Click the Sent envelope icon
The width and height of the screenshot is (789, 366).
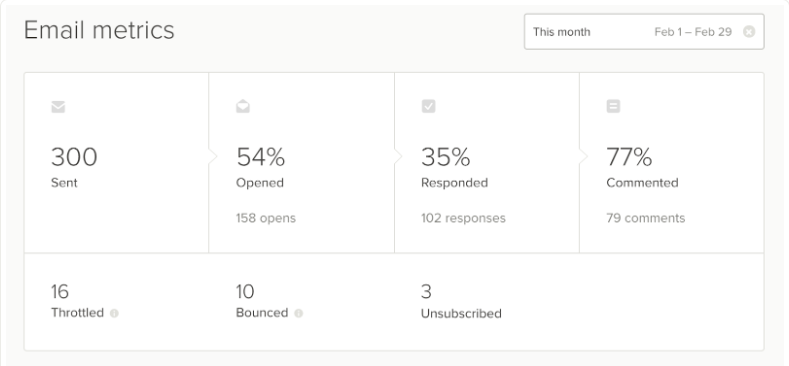[58, 107]
